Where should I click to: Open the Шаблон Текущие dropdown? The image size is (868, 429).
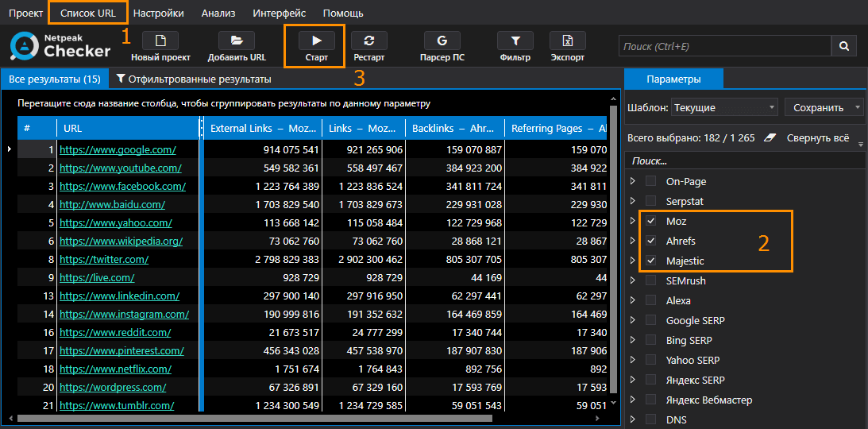click(x=724, y=107)
